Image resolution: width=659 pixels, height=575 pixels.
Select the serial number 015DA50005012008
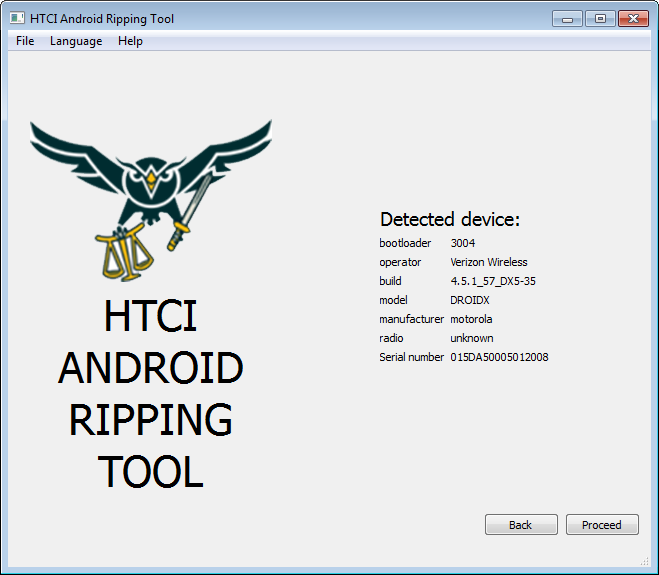point(499,357)
